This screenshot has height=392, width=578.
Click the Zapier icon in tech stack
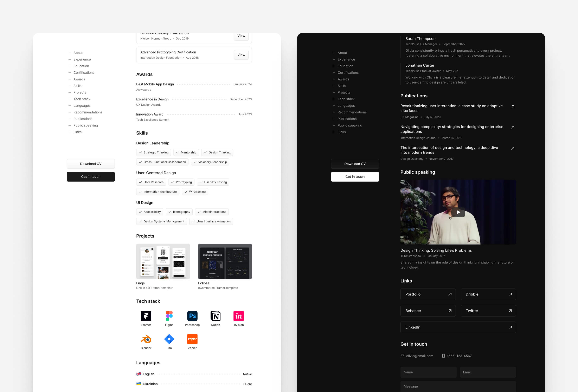tap(192, 339)
